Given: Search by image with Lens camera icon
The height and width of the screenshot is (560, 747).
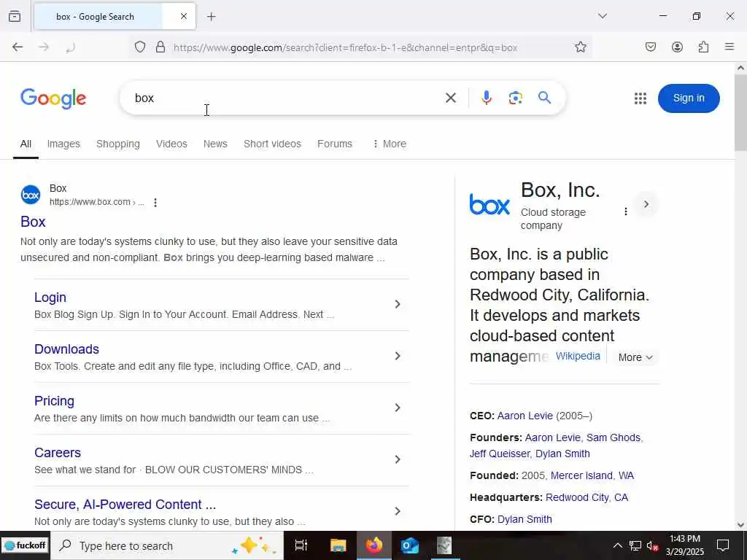Looking at the screenshot, I should [x=516, y=98].
